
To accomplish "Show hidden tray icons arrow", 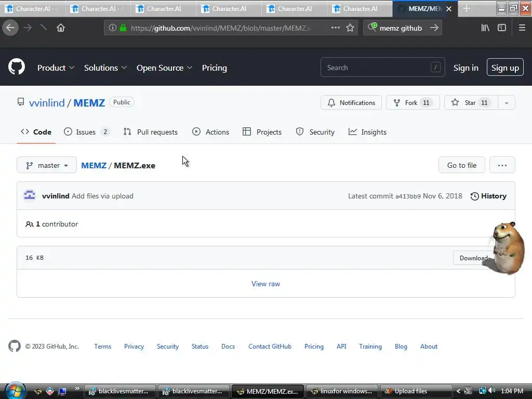I will 458,391.
